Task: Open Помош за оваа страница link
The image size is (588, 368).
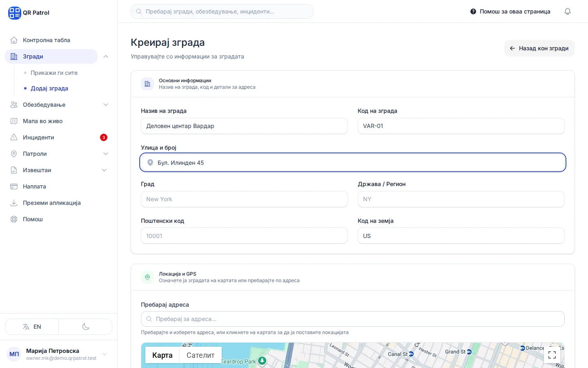Action: click(510, 11)
